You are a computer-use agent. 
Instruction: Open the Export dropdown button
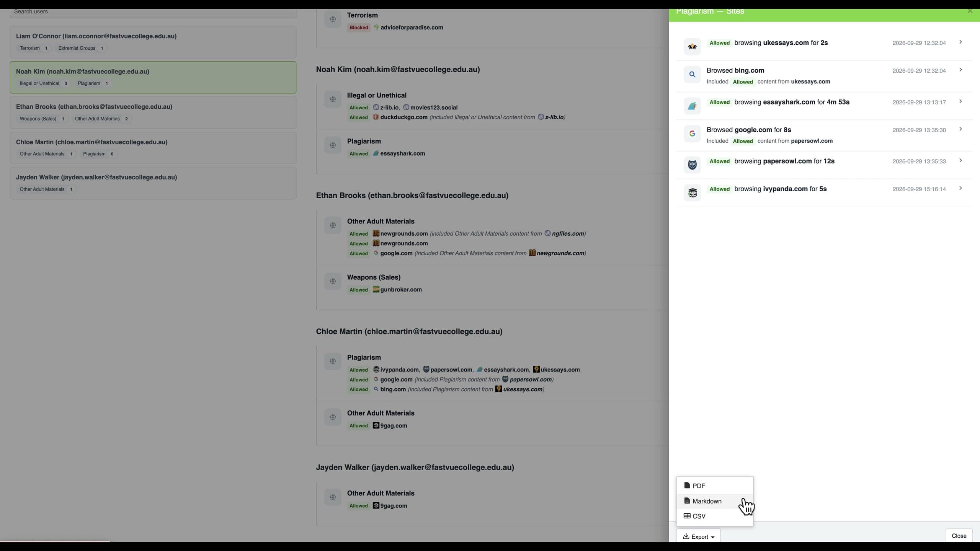[698, 536]
